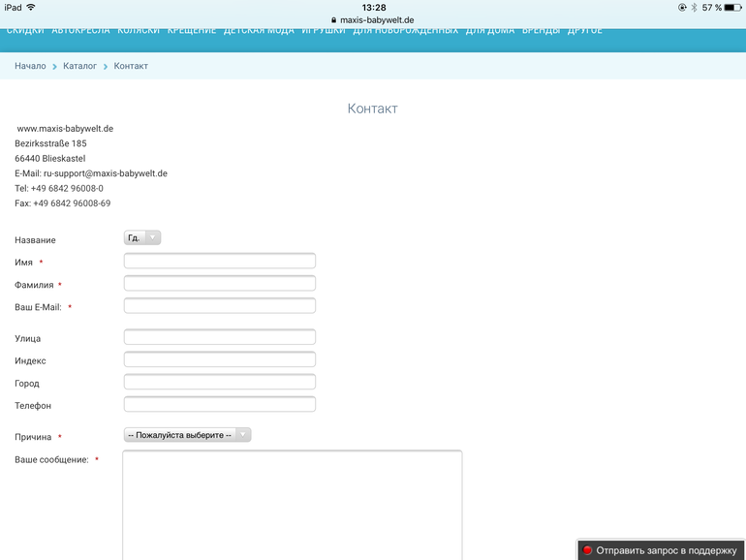Image resolution: width=746 pixels, height=560 pixels.
Task: Tap the Bluetooth icon in the status bar
Action: (692, 7)
